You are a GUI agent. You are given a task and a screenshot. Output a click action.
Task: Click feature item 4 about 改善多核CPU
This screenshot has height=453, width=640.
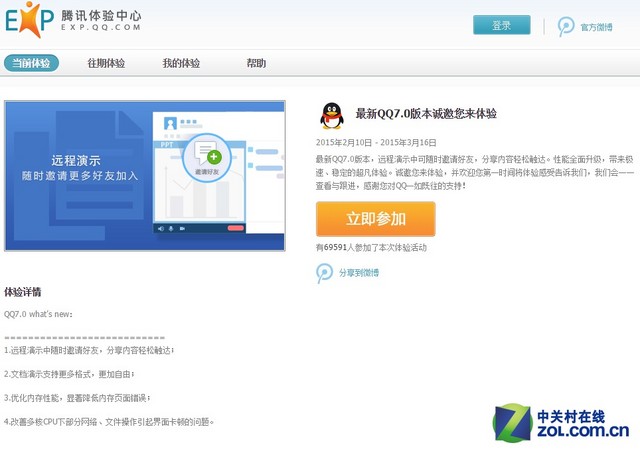click(x=109, y=422)
